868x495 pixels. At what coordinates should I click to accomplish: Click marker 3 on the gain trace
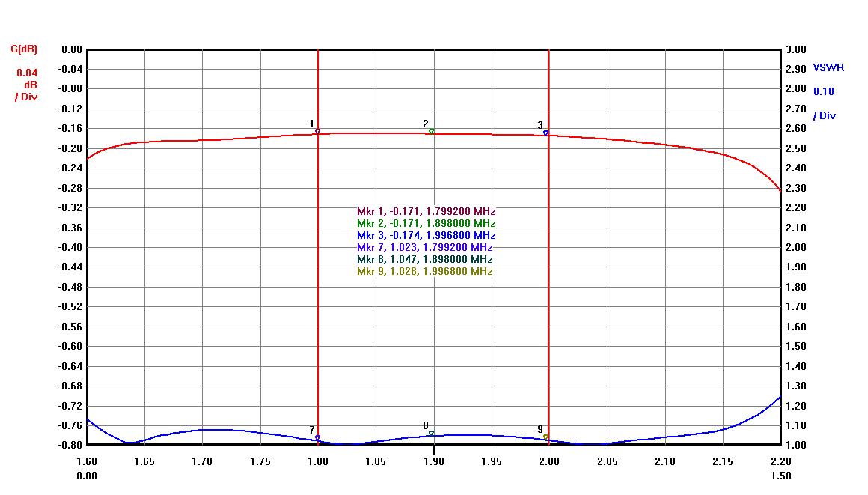(x=546, y=133)
